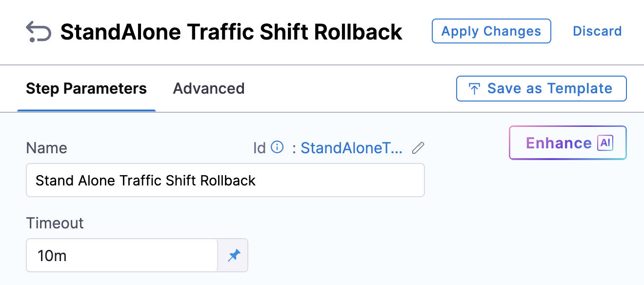Click the StandAlone Traffic Shift Rollback heading
Image resolution: width=644 pixels, height=285 pixels.
(x=231, y=32)
